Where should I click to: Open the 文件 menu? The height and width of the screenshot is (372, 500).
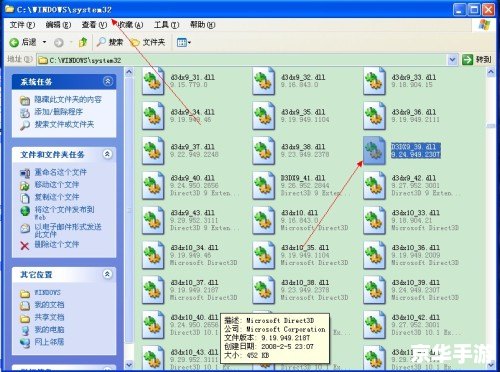click(x=22, y=25)
